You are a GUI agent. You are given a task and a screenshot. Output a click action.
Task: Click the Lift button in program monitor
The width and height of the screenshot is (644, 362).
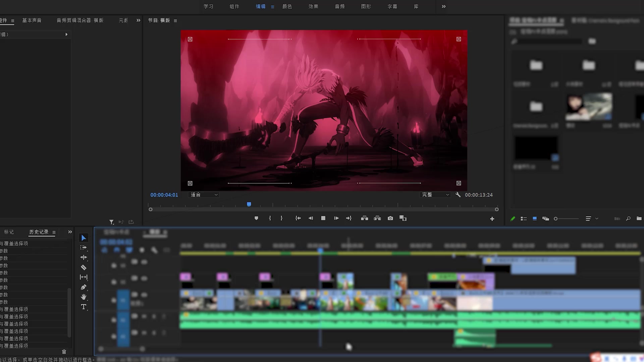365,218
